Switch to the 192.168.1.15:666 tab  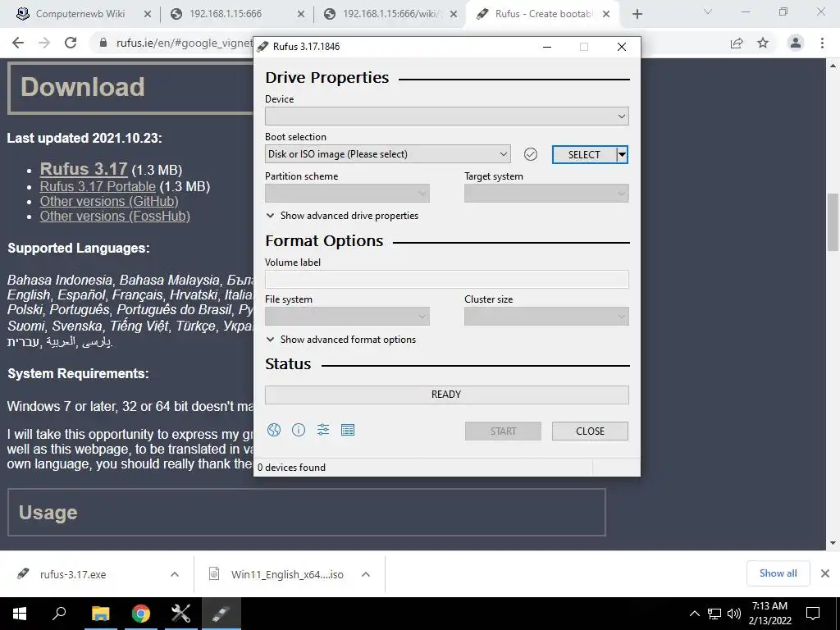tap(226, 14)
